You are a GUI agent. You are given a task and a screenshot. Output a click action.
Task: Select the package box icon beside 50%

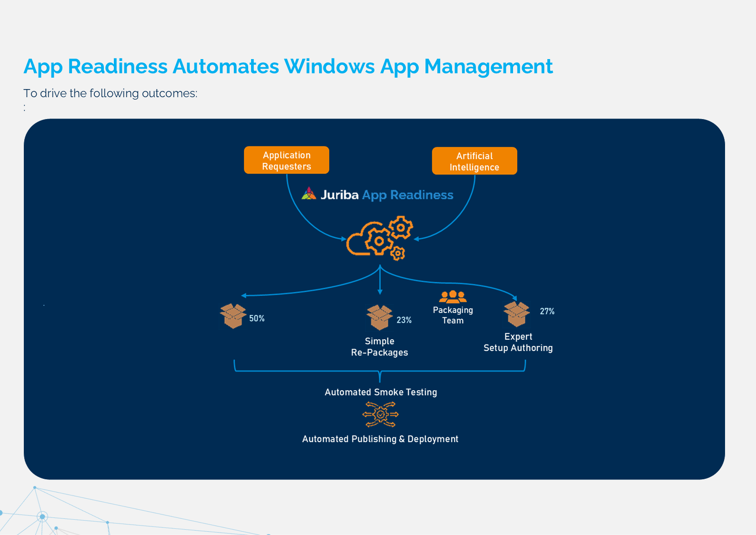coord(233,316)
